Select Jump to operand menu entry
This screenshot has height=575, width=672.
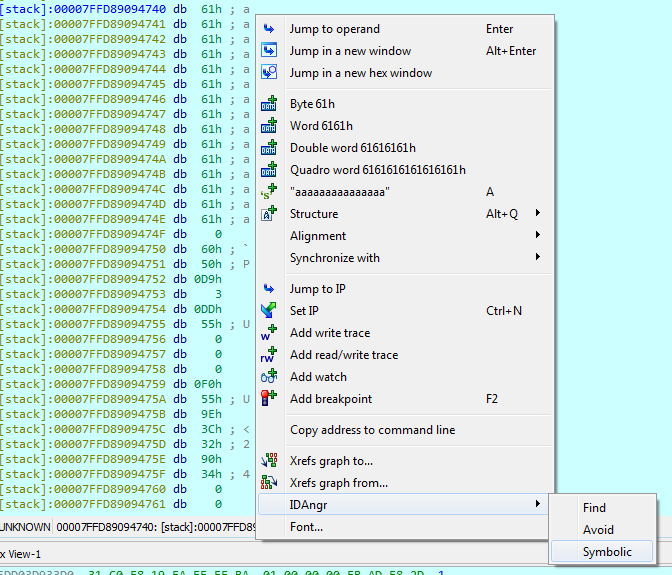coord(404,29)
